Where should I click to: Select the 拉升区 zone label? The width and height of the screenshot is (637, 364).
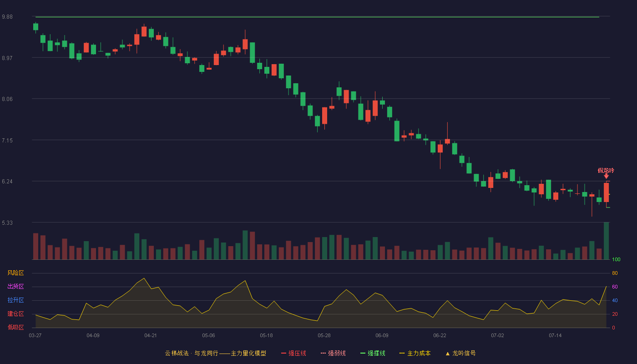coord(15,300)
